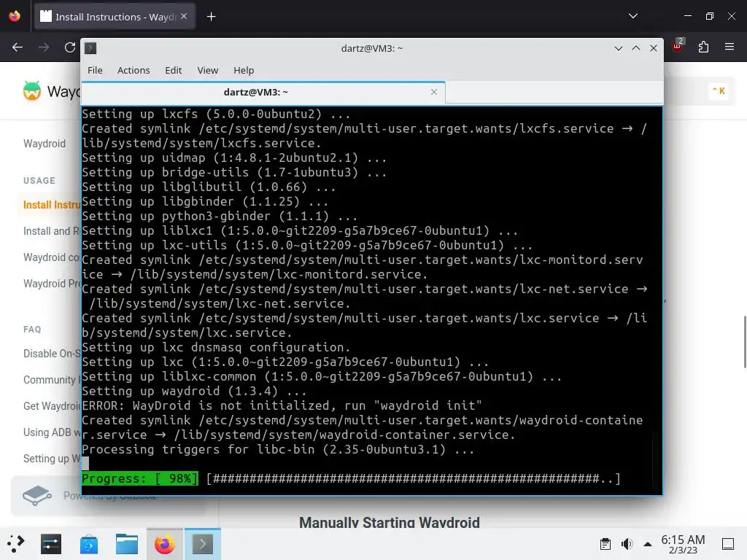The height and width of the screenshot is (560, 747).
Task: Click the terminal window icon in title bar
Action: pyautogui.click(x=90, y=48)
